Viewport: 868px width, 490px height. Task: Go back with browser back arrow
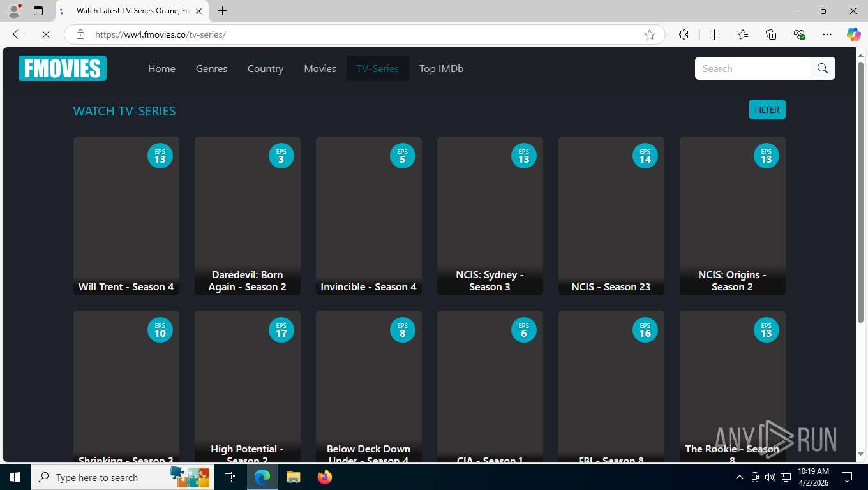coord(18,34)
